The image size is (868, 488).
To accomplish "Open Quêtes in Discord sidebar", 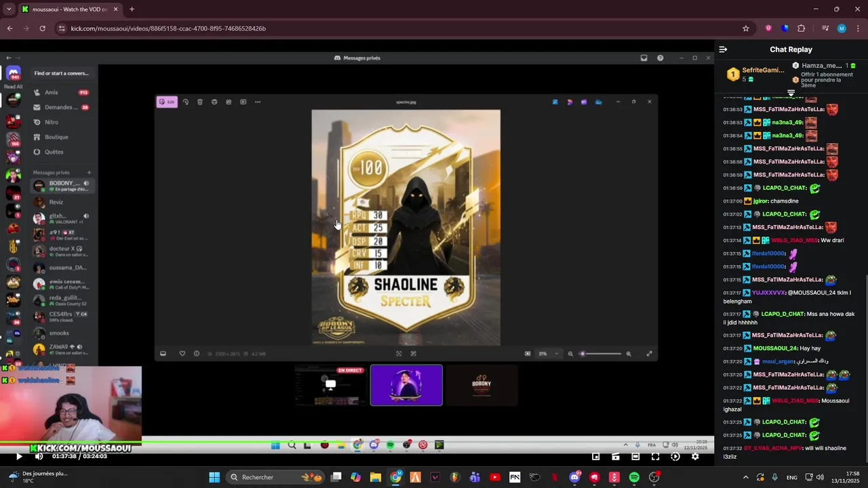I will point(62,152).
